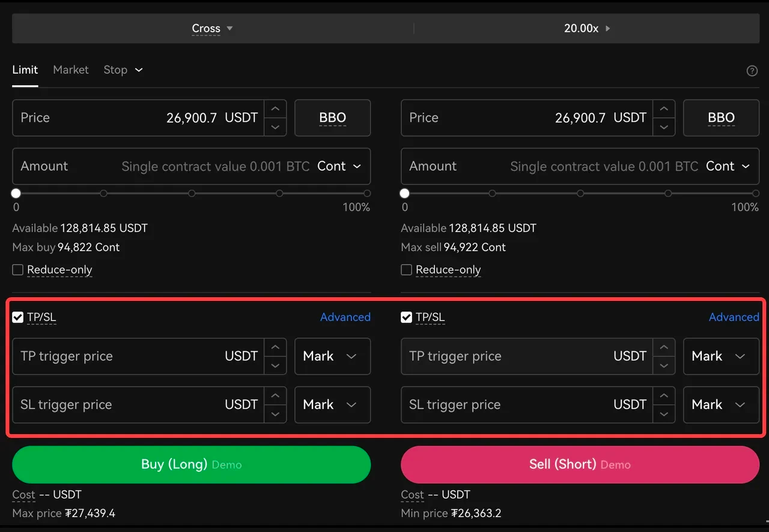
Task: Open buy-side Amount unit Cont dropdown
Action: point(339,166)
